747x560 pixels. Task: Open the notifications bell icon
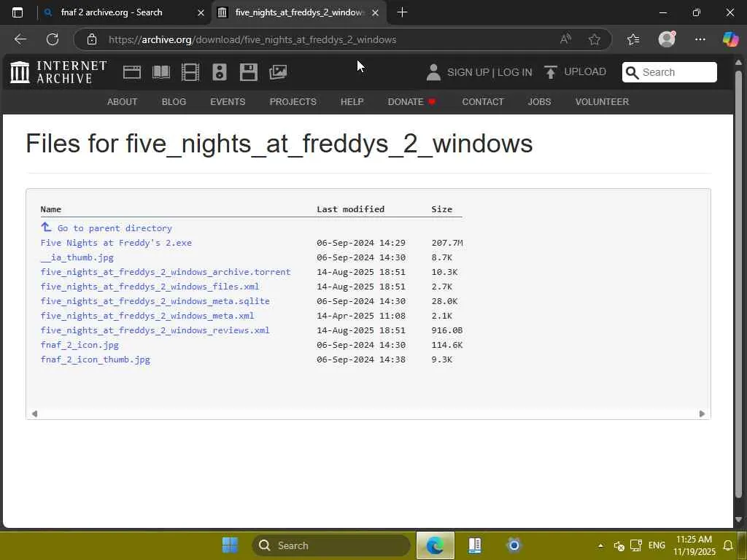(x=729, y=545)
